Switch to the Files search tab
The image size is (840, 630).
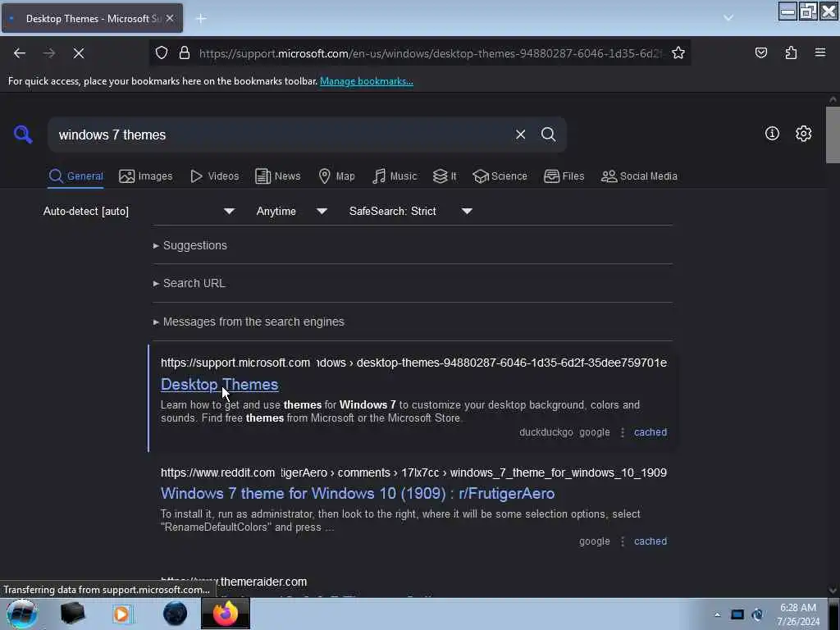[x=564, y=176]
